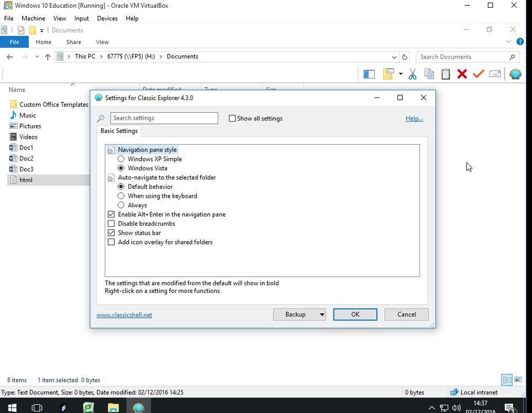Select Default behavior radio option

point(121,187)
